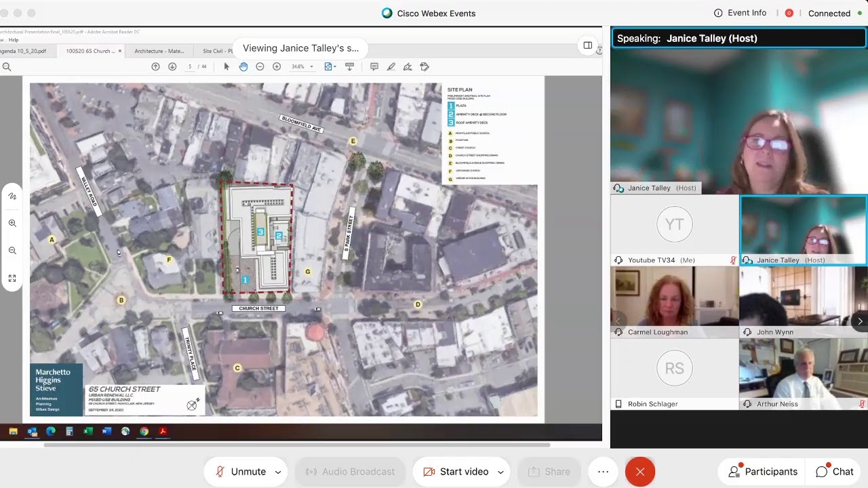The height and width of the screenshot is (488, 868).
Task: Click previous page up arrow in Acrobat
Action: (155, 66)
